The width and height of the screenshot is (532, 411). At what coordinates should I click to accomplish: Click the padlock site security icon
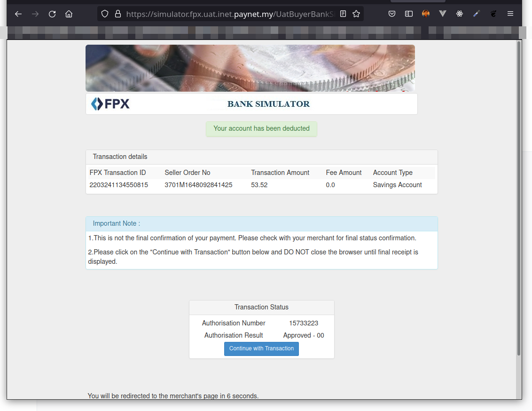tap(117, 14)
